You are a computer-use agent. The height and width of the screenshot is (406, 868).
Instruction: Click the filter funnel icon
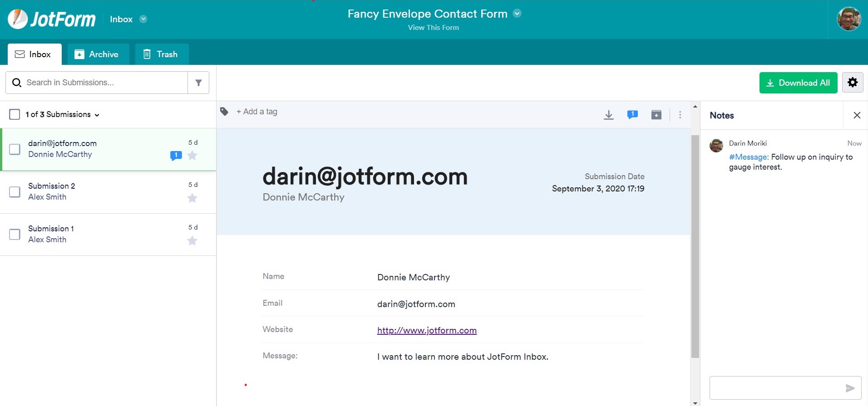pyautogui.click(x=198, y=83)
